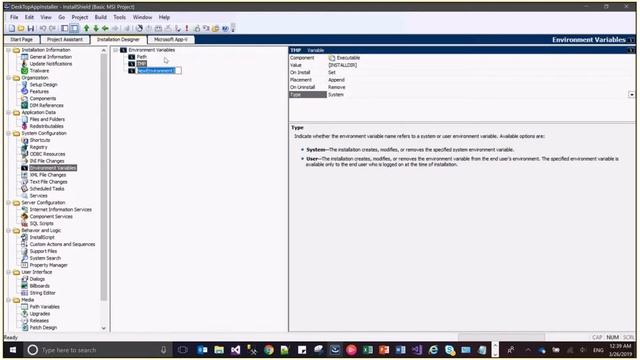Screen dimensions: 640x360
Task: Click the Windows search box
Action: click(x=97, y=350)
